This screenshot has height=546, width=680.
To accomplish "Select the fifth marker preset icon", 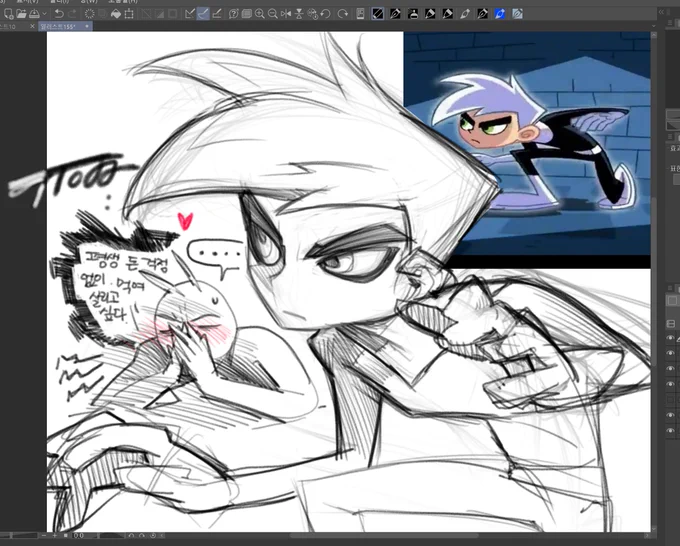I will 447,14.
